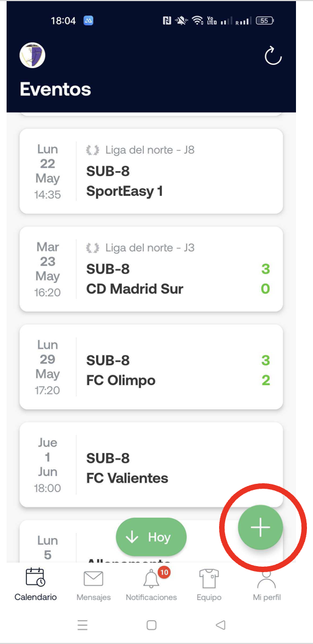Open the CD Madrid Sur match card

coord(151,269)
